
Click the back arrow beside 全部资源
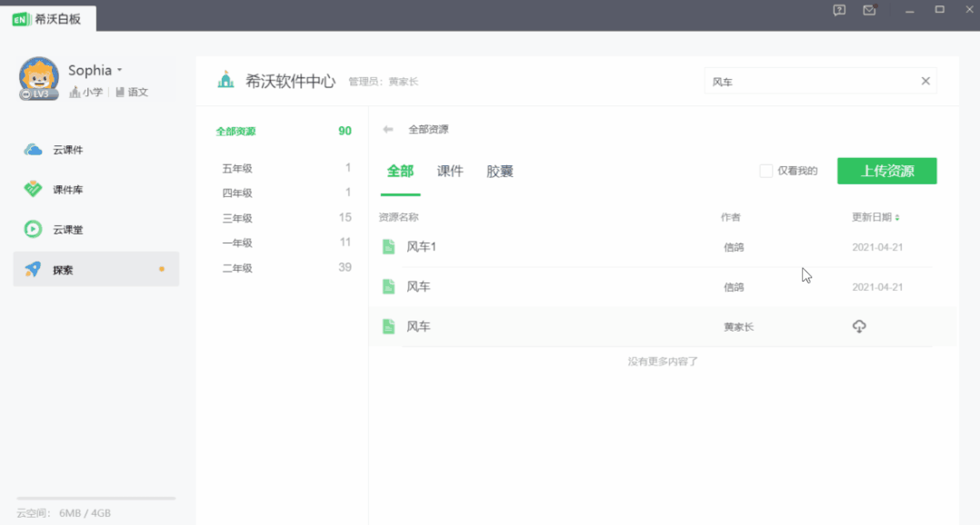[x=388, y=130]
